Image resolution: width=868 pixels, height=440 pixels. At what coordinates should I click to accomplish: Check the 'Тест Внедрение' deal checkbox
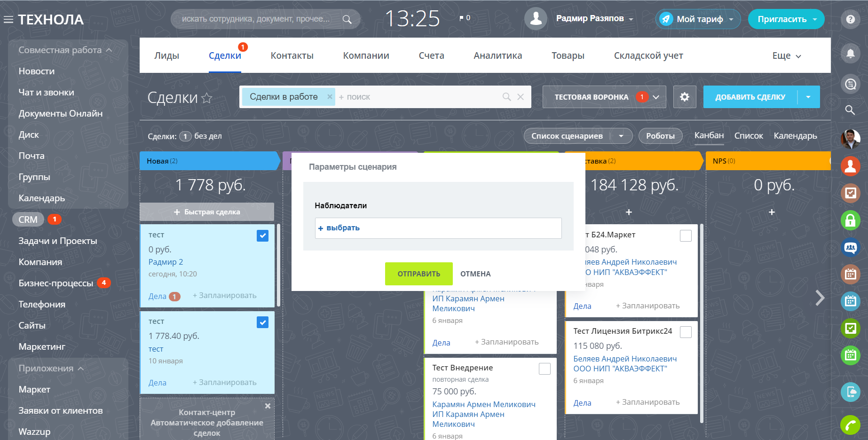(x=544, y=369)
